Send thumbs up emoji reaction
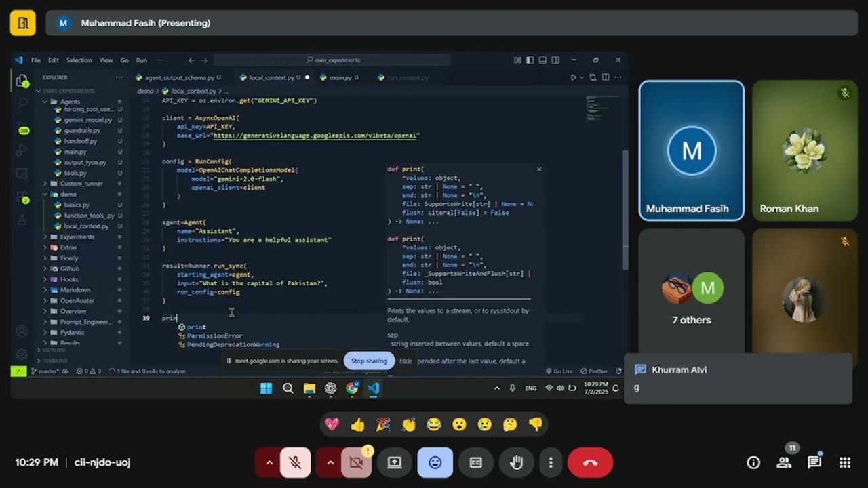This screenshot has height=488, width=868. tap(358, 424)
